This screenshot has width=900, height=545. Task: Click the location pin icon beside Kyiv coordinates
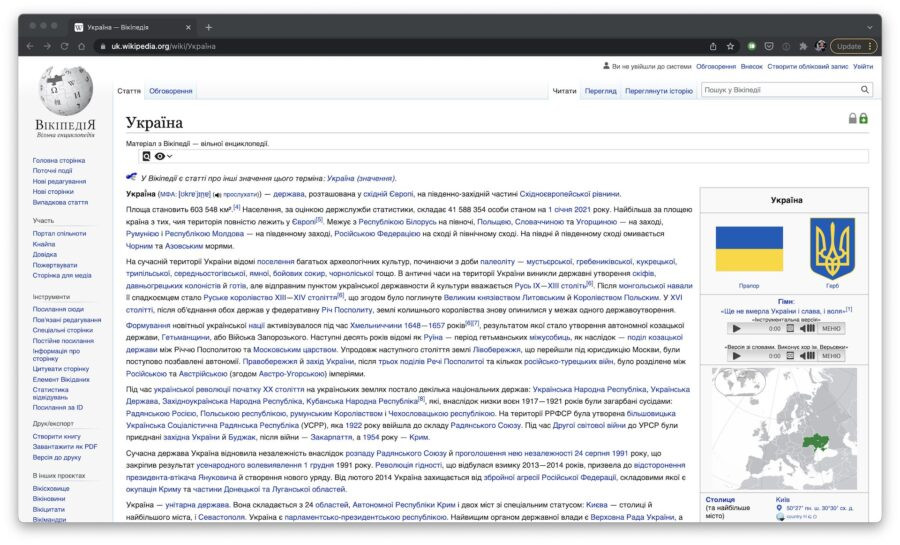[779, 508]
